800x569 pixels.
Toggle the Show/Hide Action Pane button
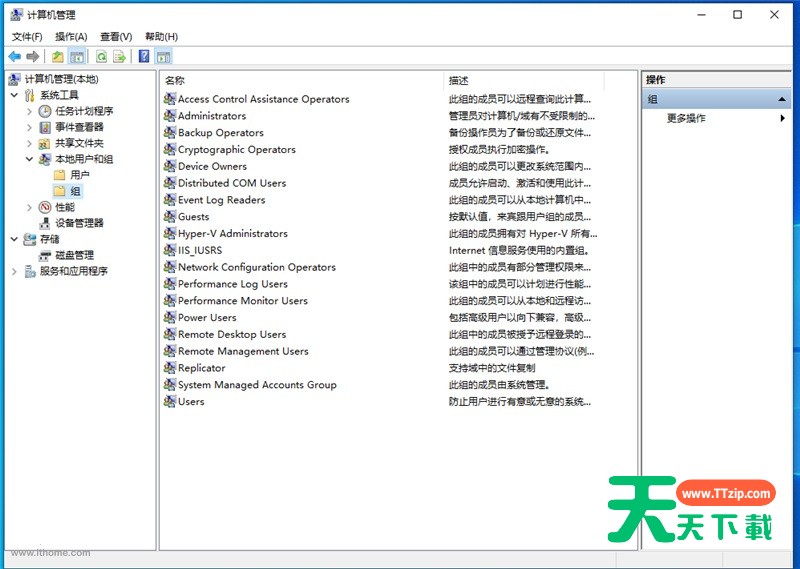click(x=163, y=57)
